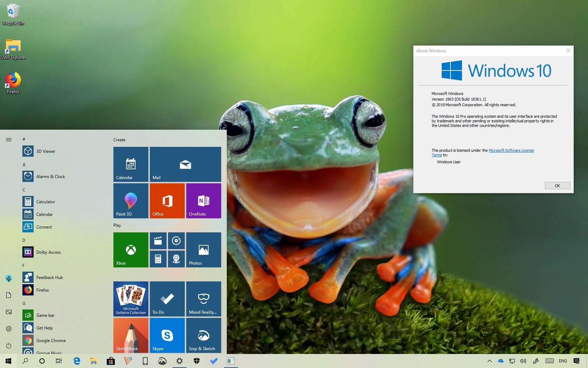Open the Microsoft Store from the taskbar
588x368 pixels.
(111, 361)
